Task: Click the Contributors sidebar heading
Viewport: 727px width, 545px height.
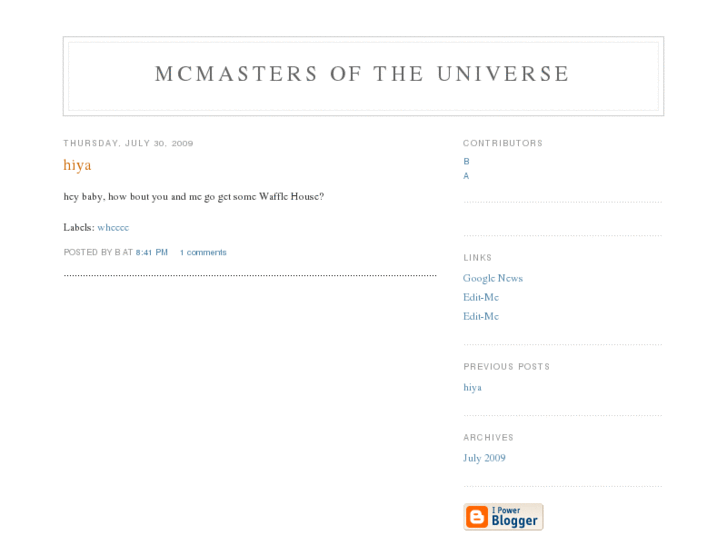Action: click(503, 143)
